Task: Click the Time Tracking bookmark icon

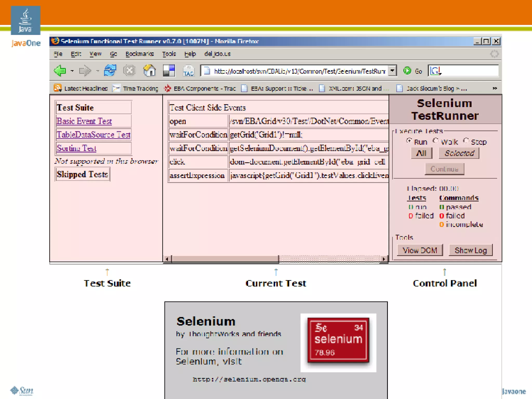Action: (x=116, y=88)
